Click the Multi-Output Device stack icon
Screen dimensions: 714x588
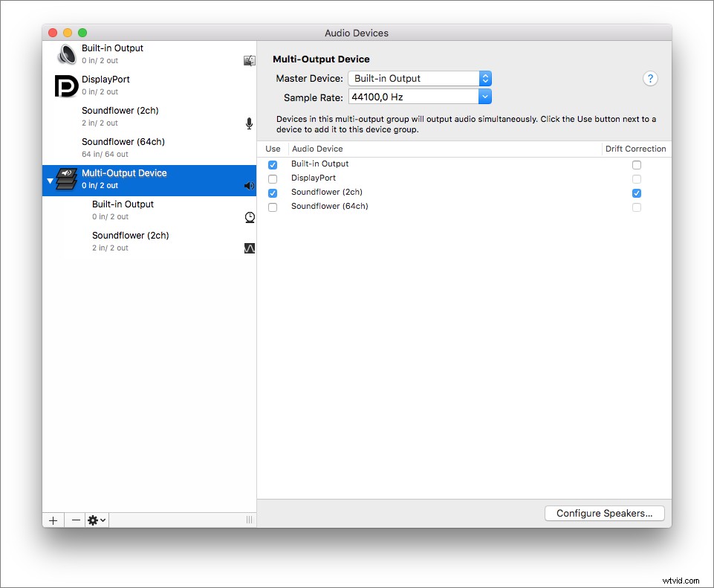pos(66,179)
